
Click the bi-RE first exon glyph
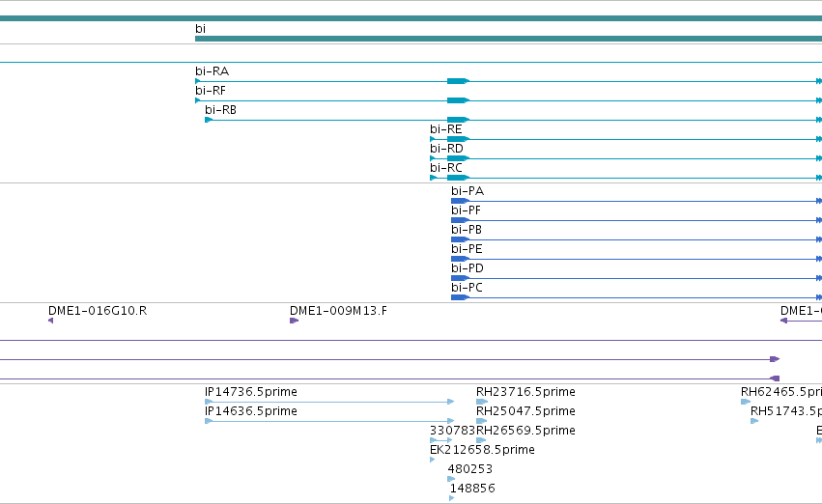click(433, 139)
